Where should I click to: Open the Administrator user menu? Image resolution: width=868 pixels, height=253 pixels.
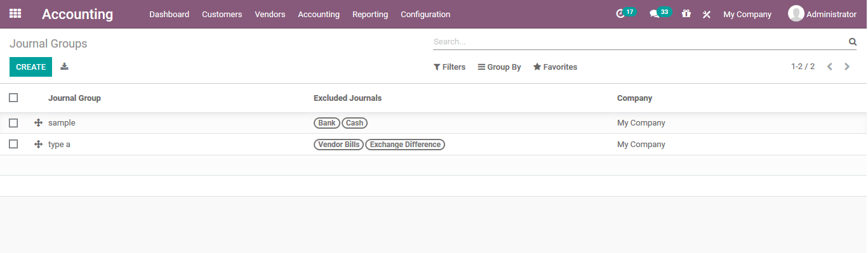pyautogui.click(x=822, y=14)
